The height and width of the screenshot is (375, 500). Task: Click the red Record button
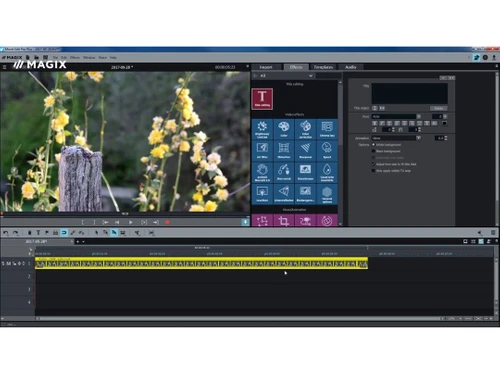(167, 222)
